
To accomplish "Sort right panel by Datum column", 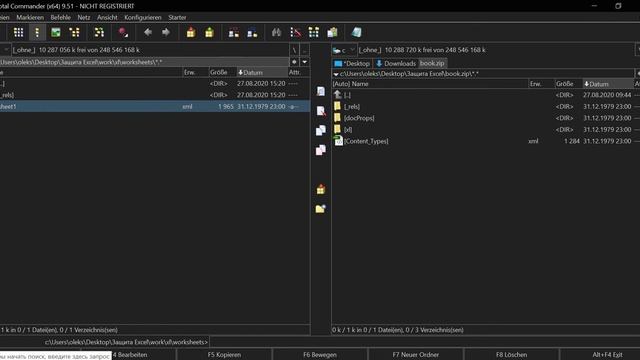I will (x=608, y=84).
